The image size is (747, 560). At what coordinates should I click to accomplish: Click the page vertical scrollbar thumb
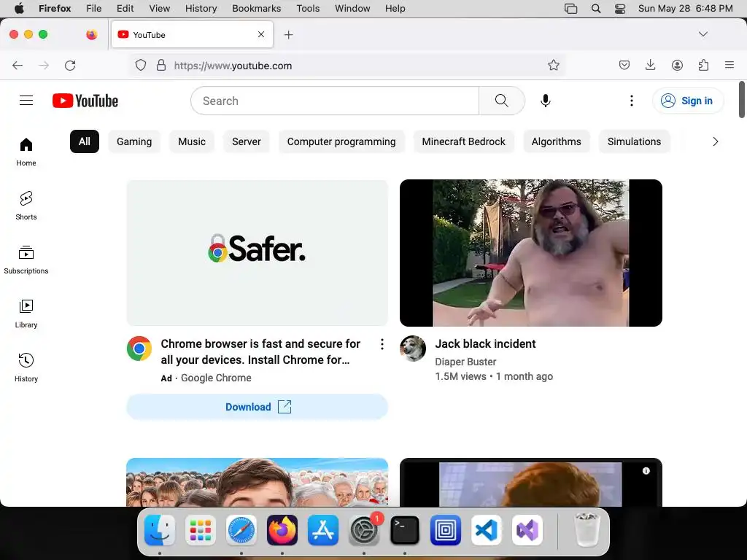[742, 99]
